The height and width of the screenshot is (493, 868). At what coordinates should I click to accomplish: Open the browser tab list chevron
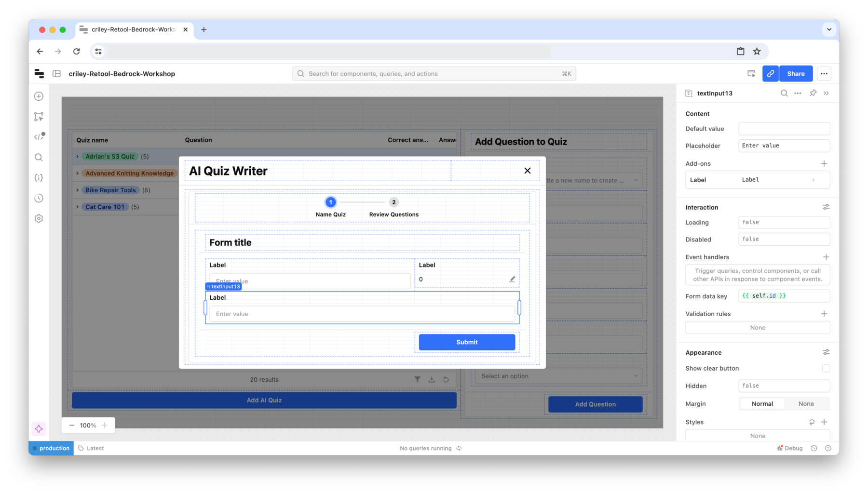[829, 29]
